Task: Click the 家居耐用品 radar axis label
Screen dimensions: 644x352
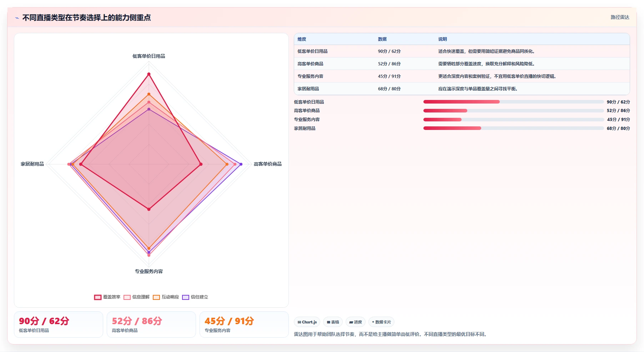Action: coord(32,164)
